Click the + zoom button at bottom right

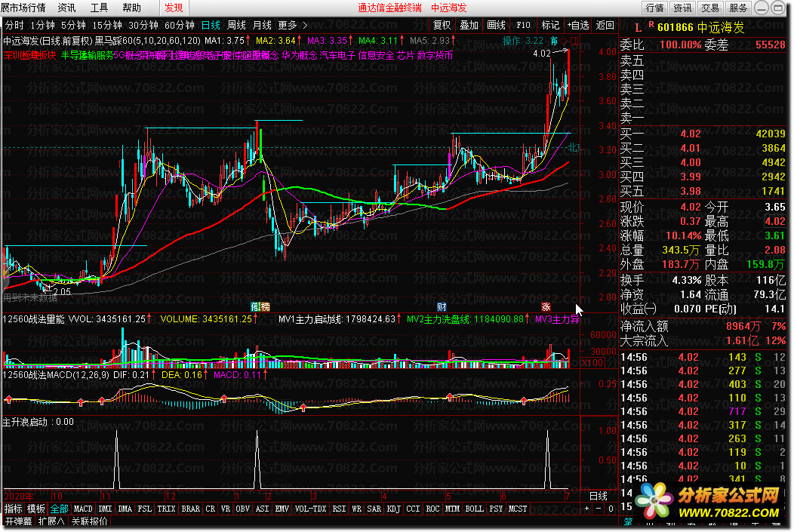[x=587, y=509]
